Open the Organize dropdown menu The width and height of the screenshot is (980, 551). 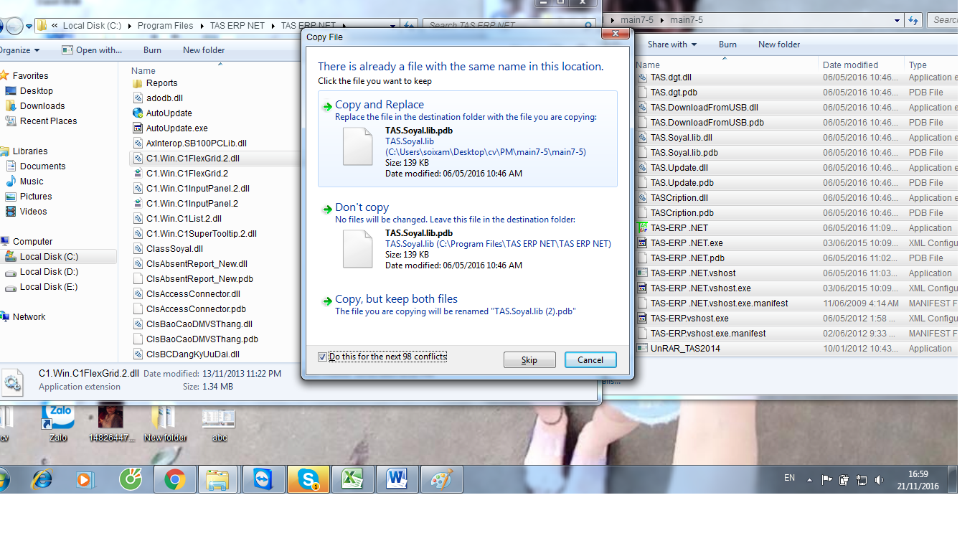20,50
